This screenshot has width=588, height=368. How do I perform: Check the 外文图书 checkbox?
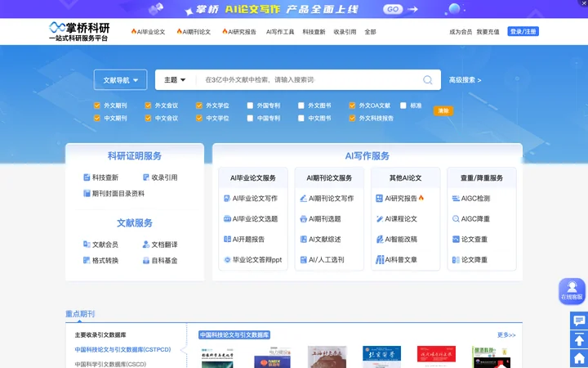tap(301, 105)
